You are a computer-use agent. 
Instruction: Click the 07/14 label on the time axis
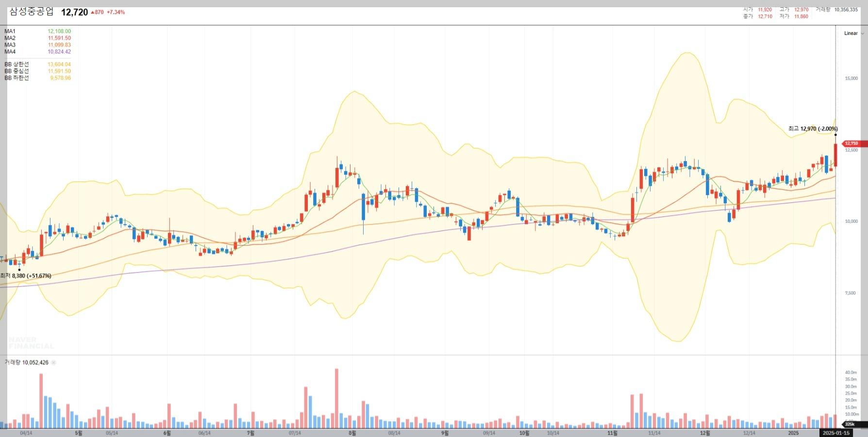click(x=295, y=433)
